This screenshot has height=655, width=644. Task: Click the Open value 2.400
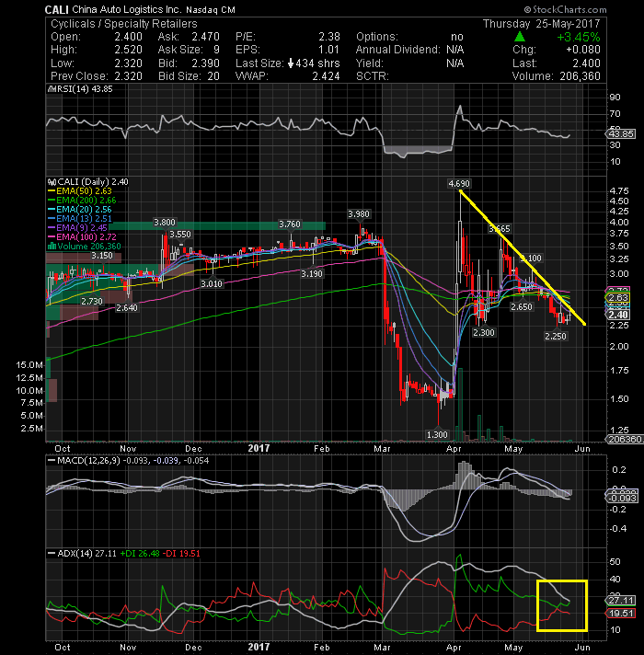128,37
